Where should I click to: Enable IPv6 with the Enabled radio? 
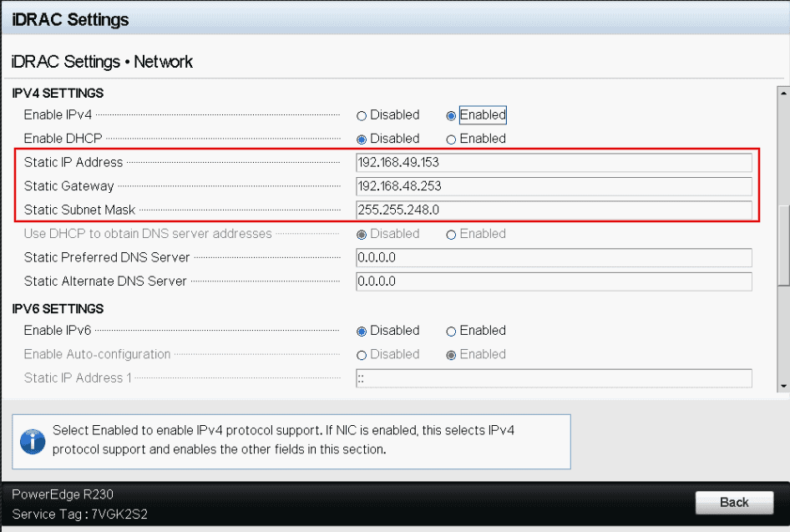(x=451, y=331)
